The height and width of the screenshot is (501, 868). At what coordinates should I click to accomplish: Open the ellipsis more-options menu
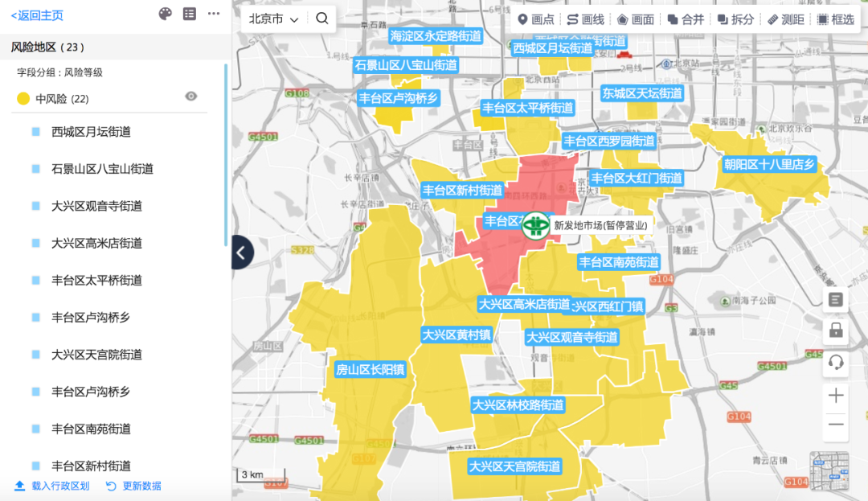click(213, 13)
